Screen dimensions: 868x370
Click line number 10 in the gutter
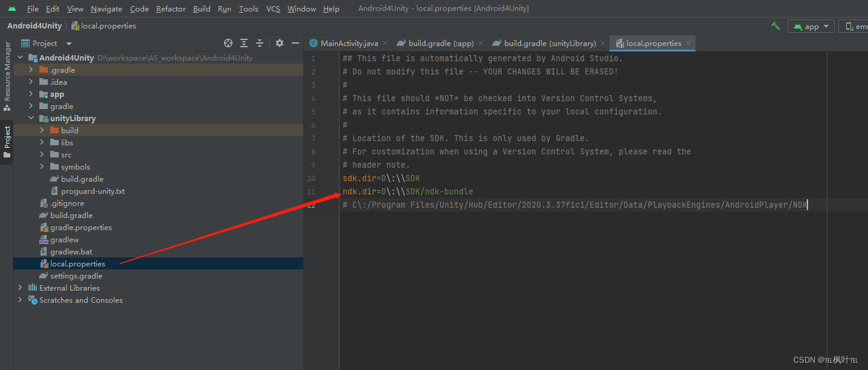(311, 178)
